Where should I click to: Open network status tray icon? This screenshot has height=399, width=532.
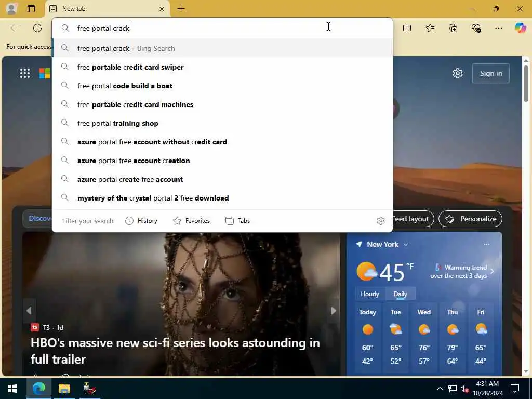453,389
